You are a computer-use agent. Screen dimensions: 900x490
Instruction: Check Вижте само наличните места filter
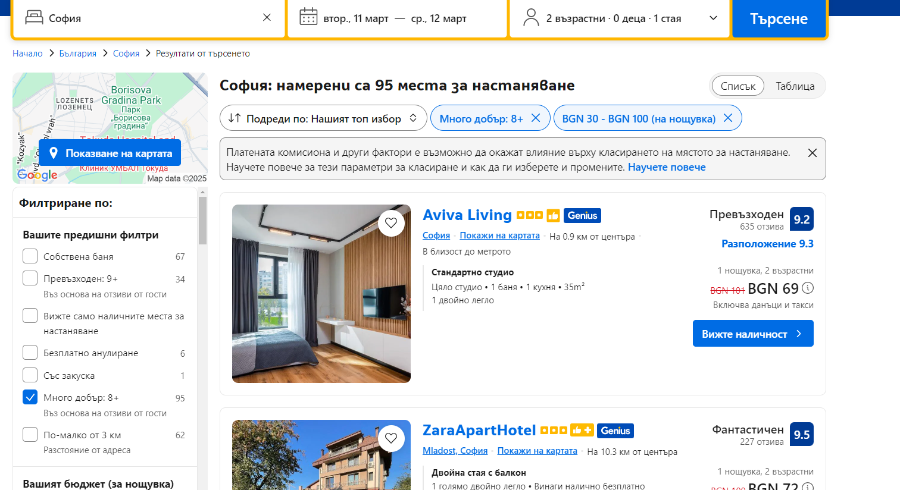pos(30,316)
